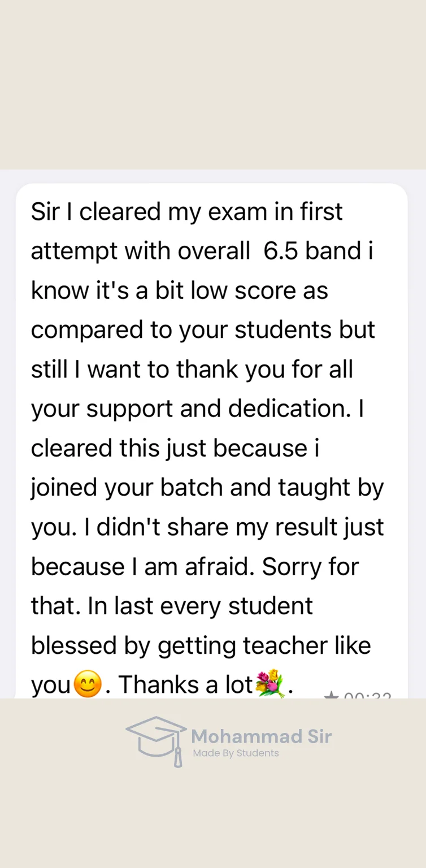Click the "Made By Students" tagline
The image size is (426, 868).
[x=236, y=753]
